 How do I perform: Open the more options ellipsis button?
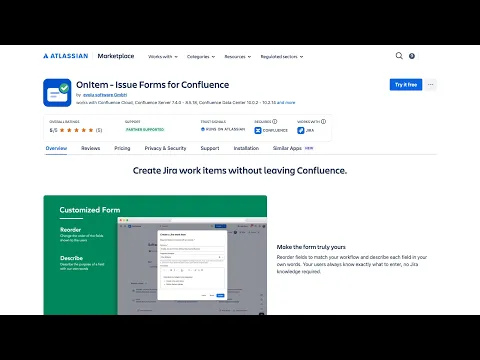pos(431,85)
